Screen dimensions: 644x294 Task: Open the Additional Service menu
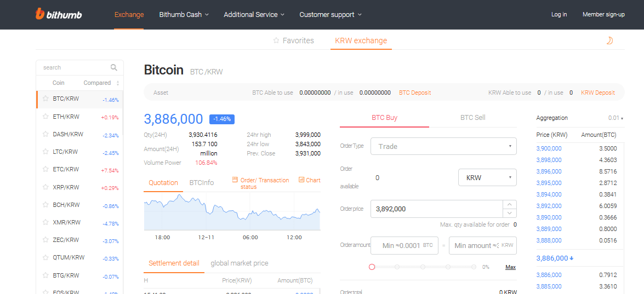(254, 15)
